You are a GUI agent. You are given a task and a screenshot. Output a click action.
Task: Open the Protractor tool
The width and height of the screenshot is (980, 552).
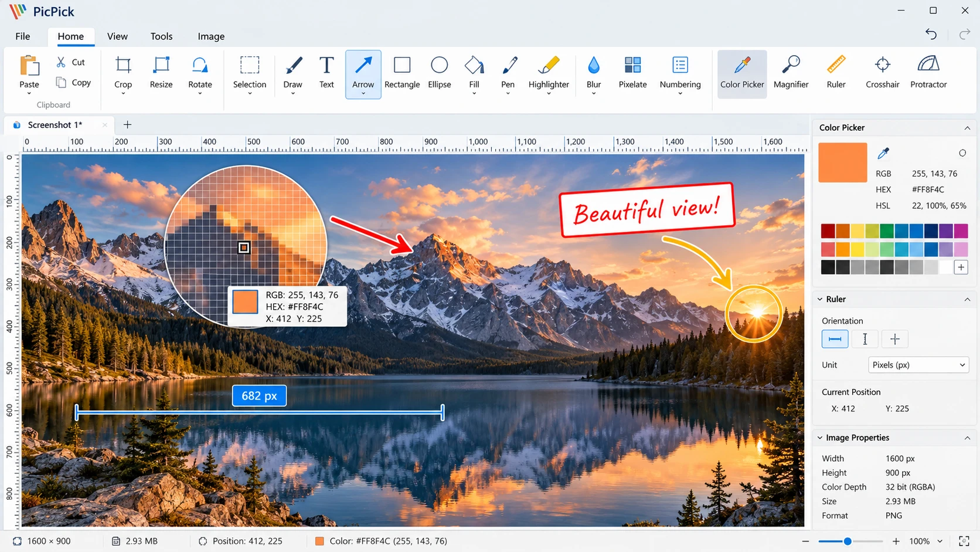[x=928, y=73]
